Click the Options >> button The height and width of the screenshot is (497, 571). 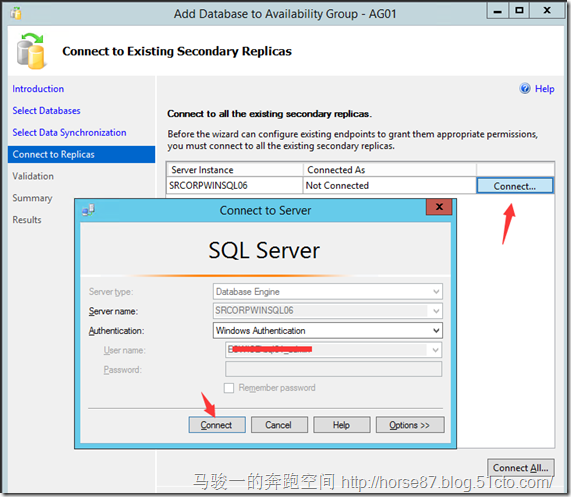[x=410, y=425]
